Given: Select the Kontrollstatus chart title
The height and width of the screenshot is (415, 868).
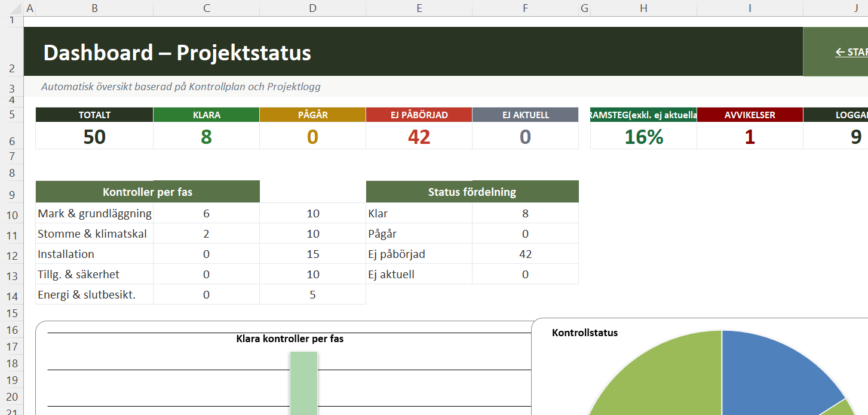Looking at the screenshot, I should [584, 333].
